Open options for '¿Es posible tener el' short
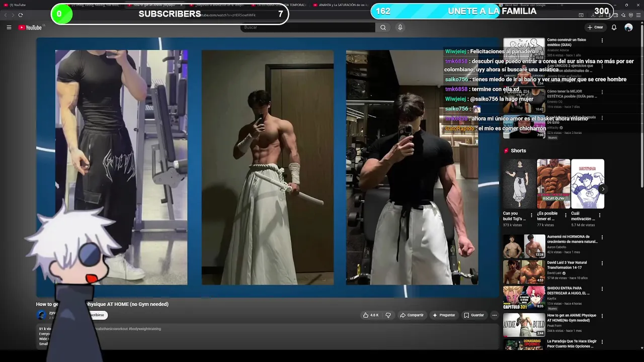644x362 pixels. tap(566, 215)
